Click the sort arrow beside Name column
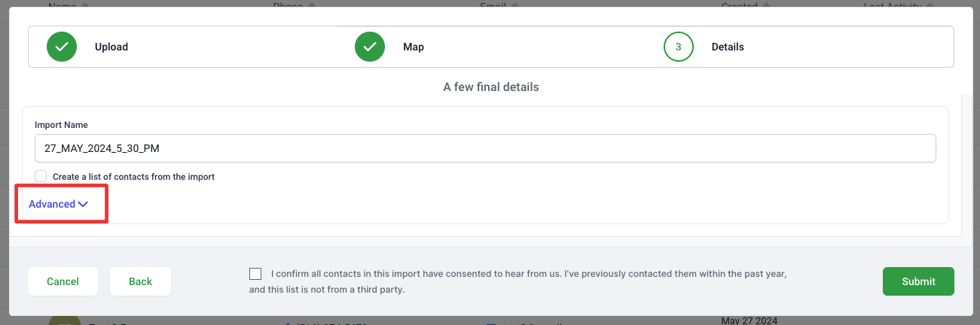 tap(84, 5)
